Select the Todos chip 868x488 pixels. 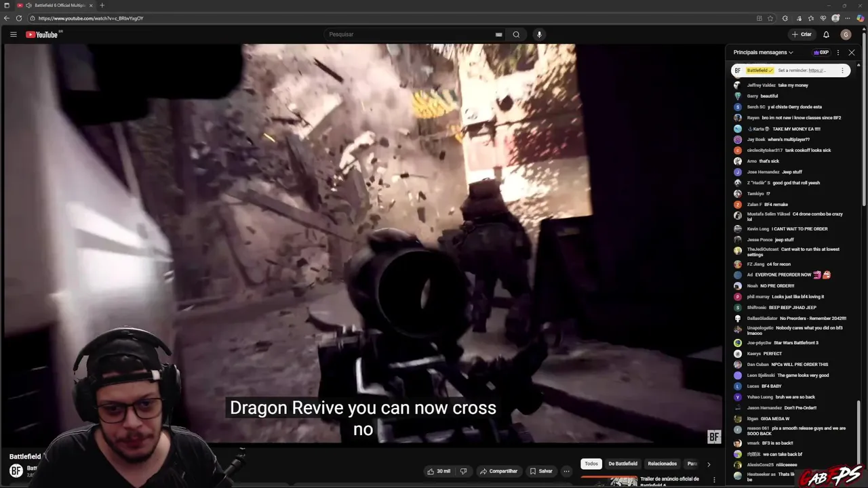click(591, 464)
